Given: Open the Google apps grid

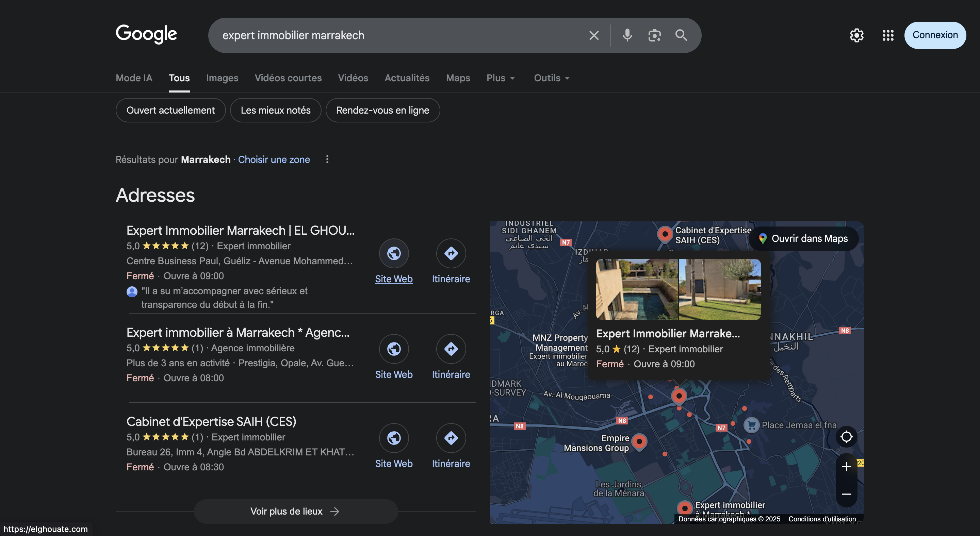Looking at the screenshot, I should 887,35.
